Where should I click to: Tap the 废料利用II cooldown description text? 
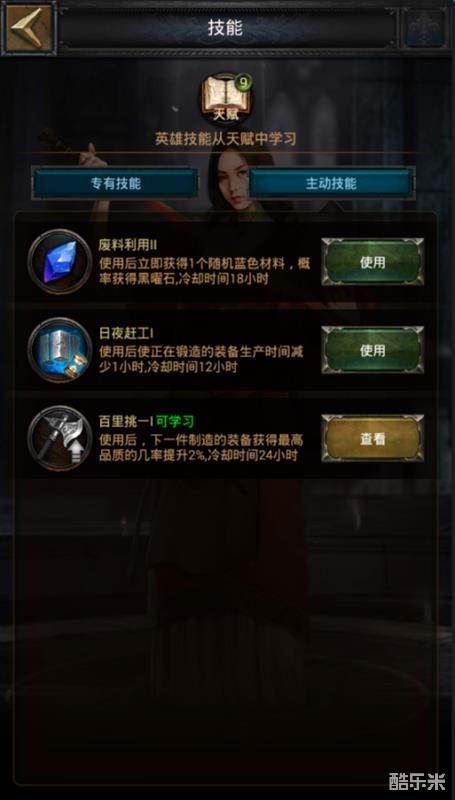(x=205, y=271)
